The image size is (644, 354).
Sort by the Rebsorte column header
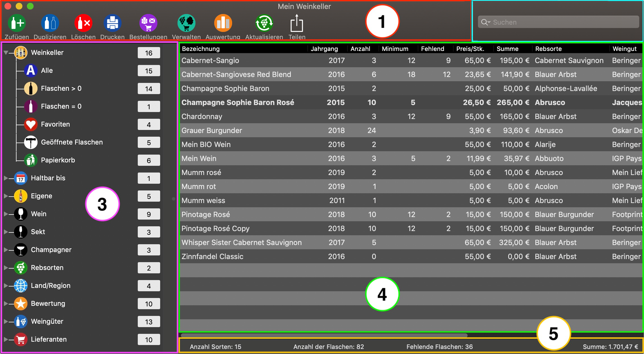pyautogui.click(x=571, y=49)
